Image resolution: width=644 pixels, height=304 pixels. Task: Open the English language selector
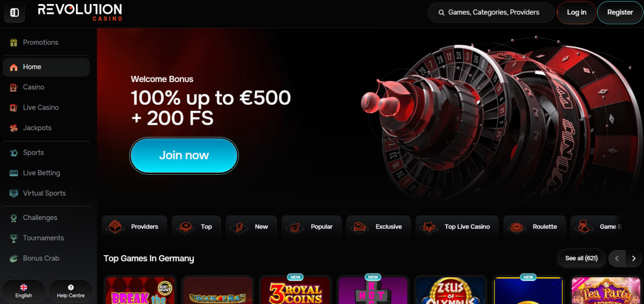coord(24,291)
